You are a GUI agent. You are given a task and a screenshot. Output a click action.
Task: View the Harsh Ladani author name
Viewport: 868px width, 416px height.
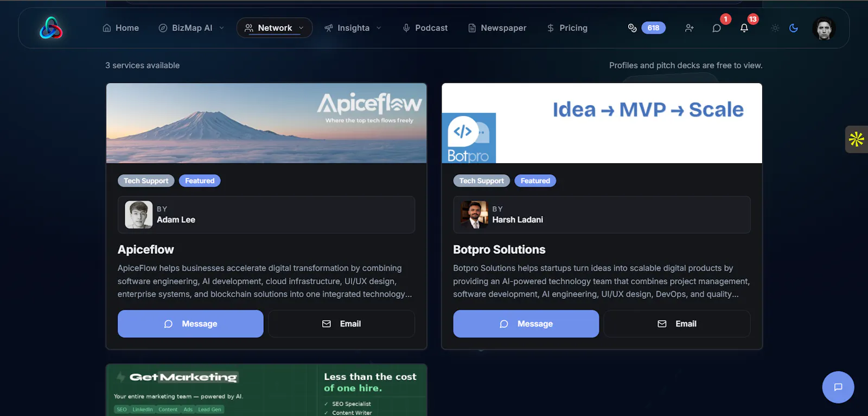(518, 220)
